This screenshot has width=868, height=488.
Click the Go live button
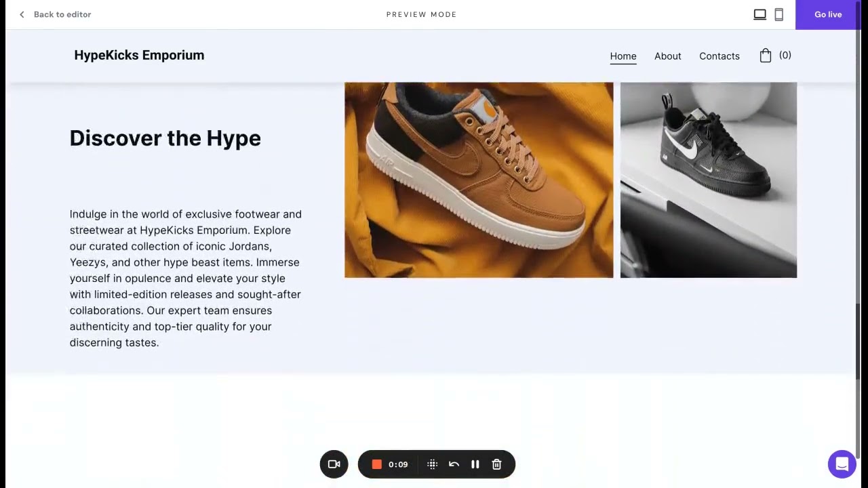coord(828,14)
